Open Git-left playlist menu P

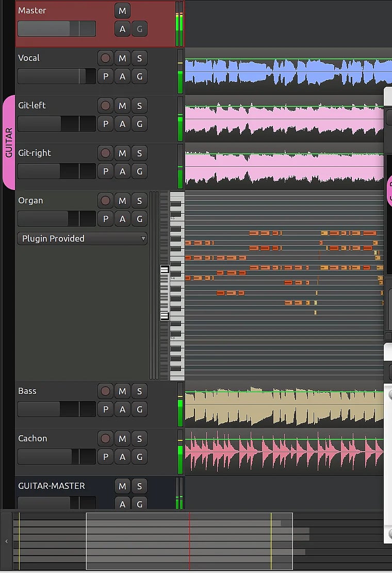pyautogui.click(x=105, y=124)
